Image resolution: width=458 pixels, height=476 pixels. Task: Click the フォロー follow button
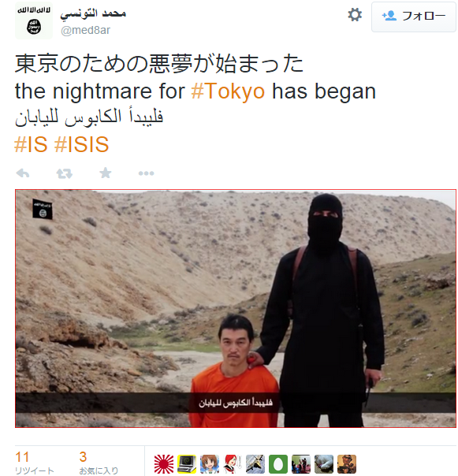(x=413, y=17)
